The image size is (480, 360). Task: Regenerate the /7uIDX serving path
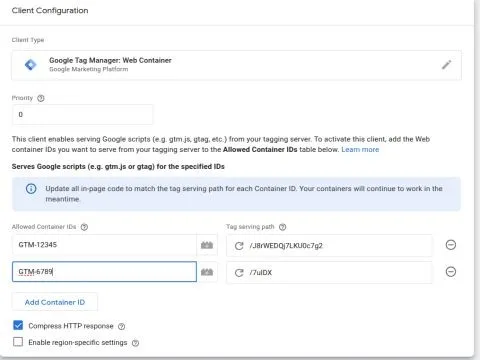coord(239,273)
